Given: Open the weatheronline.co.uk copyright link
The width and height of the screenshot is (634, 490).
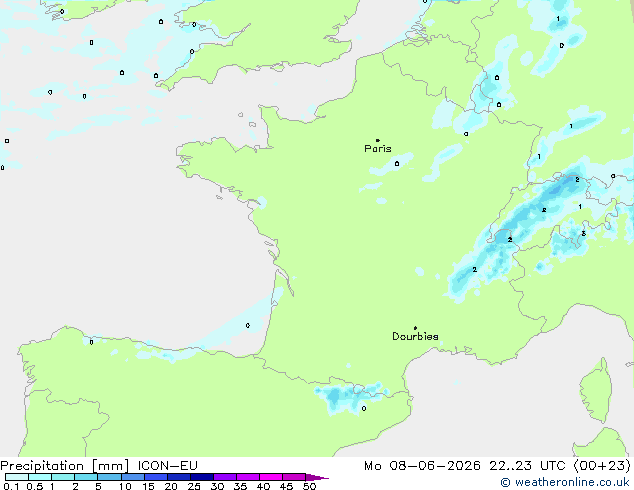Looking at the screenshot, I should [565, 482].
